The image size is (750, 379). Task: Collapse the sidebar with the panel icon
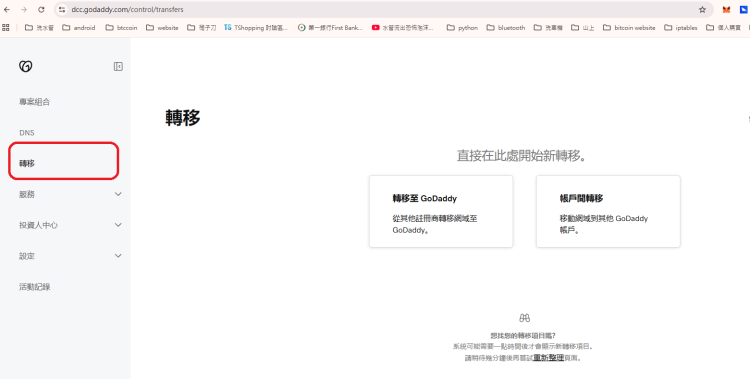pyautogui.click(x=118, y=67)
